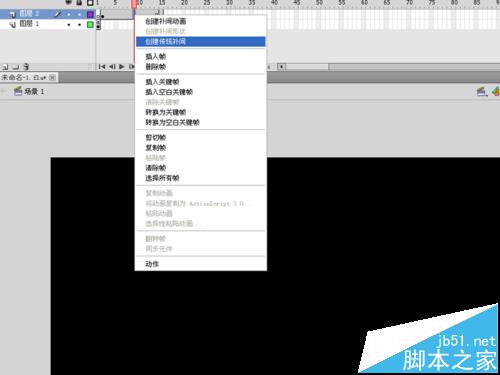Viewport: 500px width, 375px height.
Task: Click the 图层 1 layer type icon
Action: (13, 24)
